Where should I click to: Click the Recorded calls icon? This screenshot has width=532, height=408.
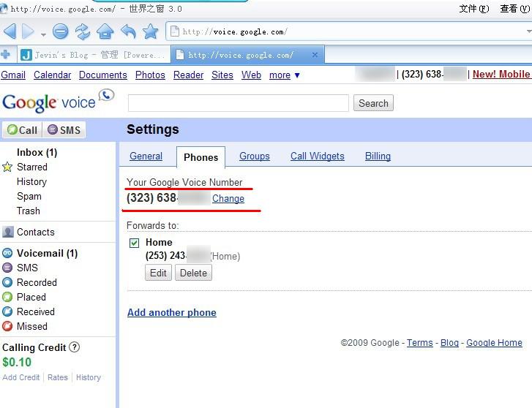(7, 282)
